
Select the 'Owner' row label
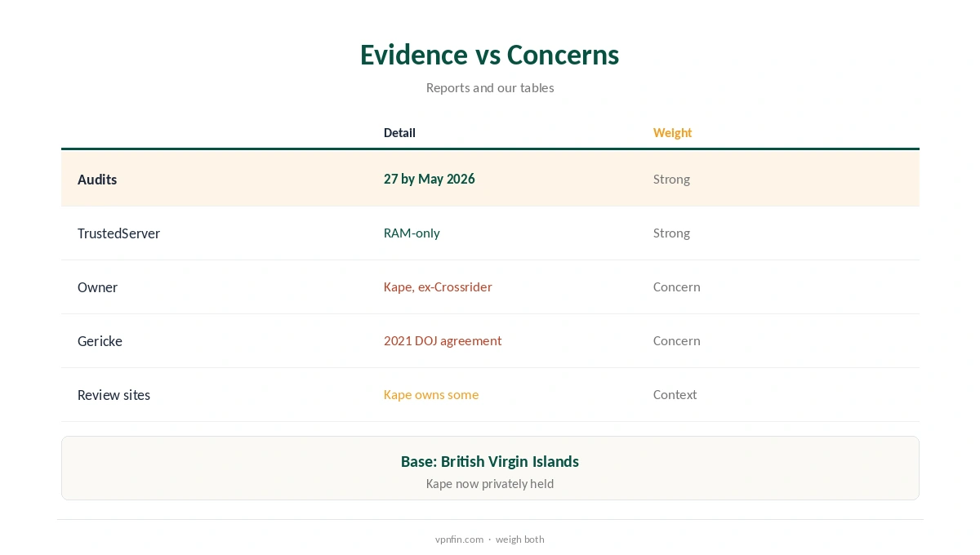(97, 287)
